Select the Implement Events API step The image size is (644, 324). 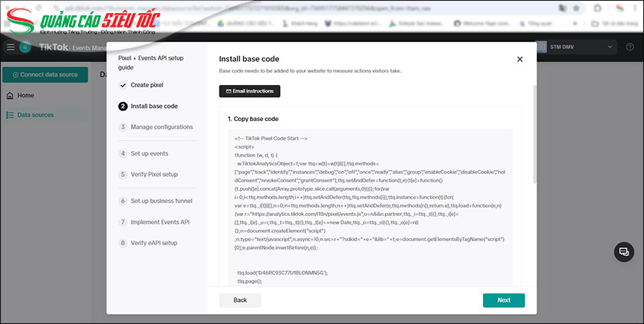point(159,222)
